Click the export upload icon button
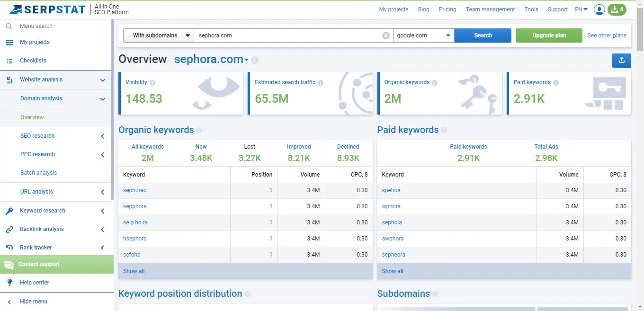This screenshot has height=311, width=644. pos(621,60)
